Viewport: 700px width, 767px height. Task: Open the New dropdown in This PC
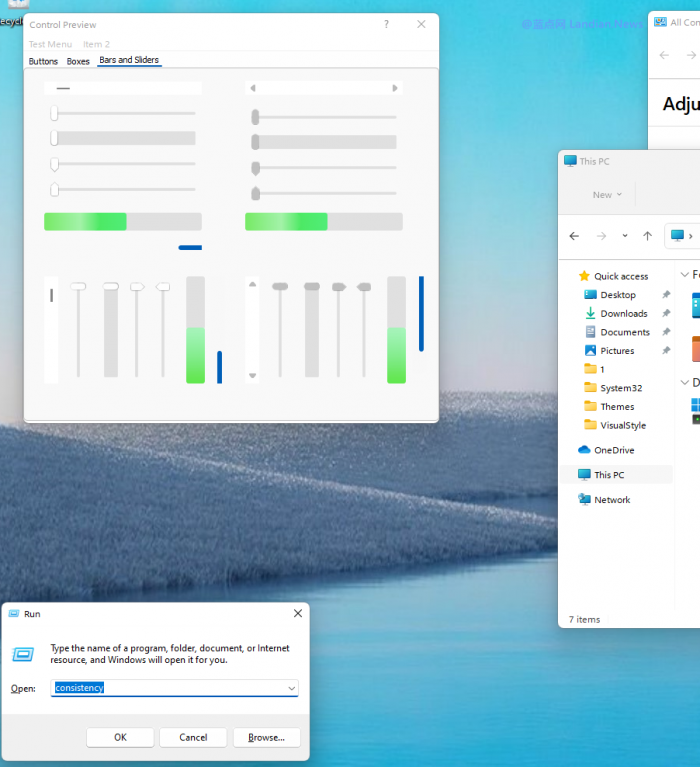[608, 195]
